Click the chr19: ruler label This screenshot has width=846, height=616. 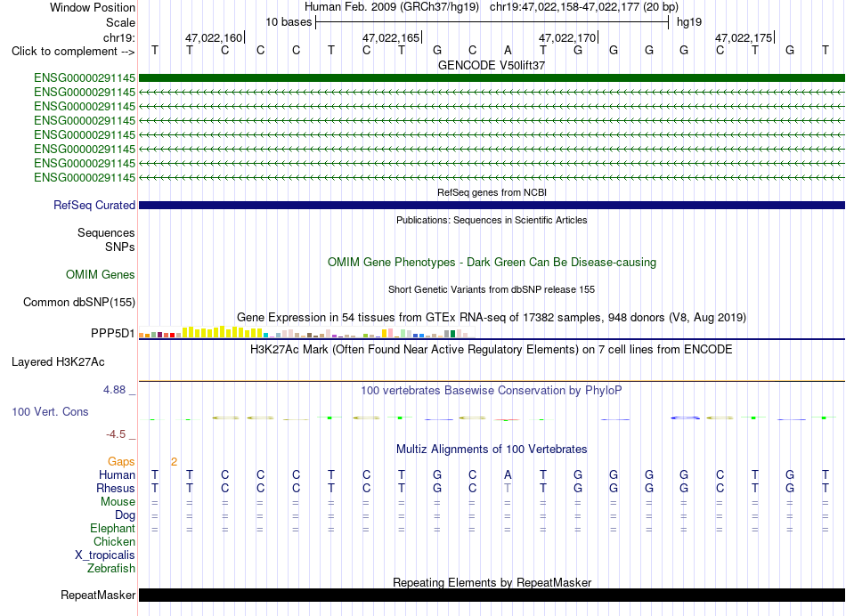[x=119, y=37]
